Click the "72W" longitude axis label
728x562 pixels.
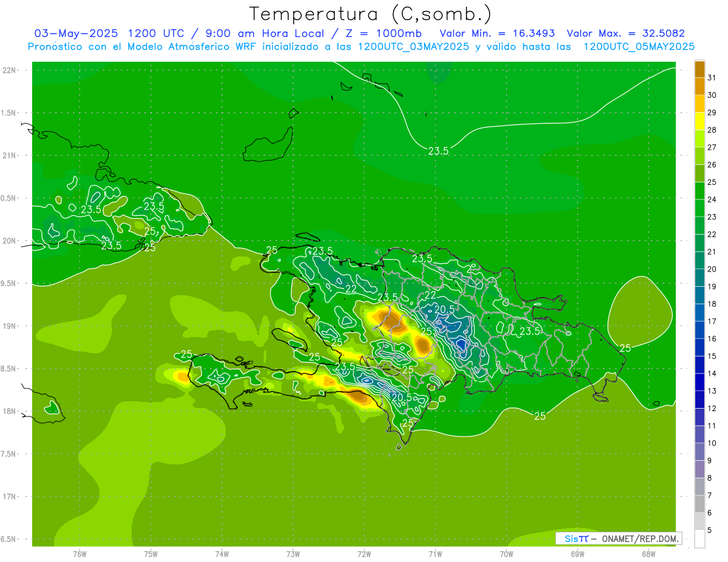364,554
